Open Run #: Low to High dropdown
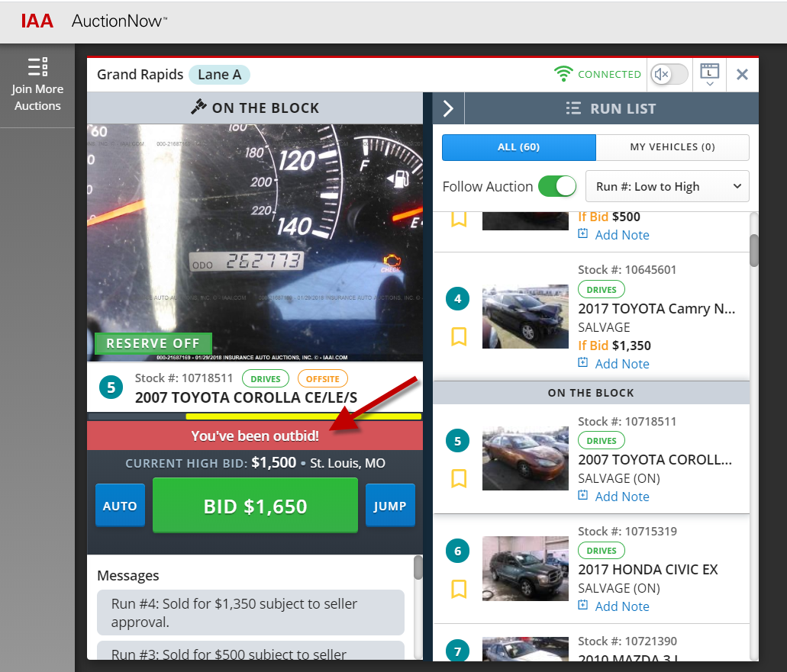Viewport: 787px width, 672px height. 667,187
